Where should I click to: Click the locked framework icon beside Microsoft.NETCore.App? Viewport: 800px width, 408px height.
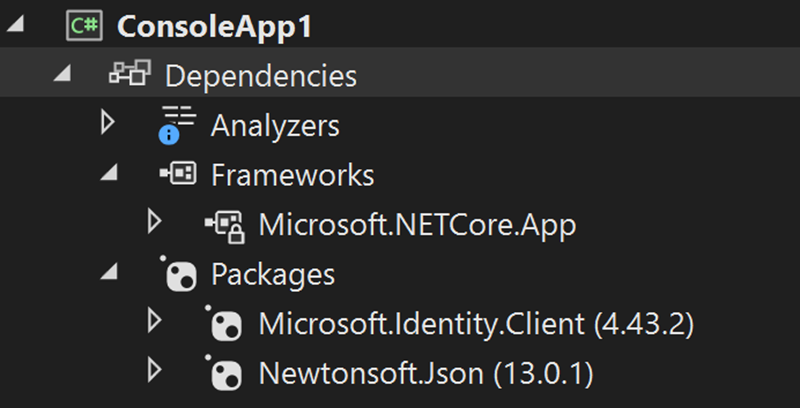pyautogui.click(x=225, y=226)
